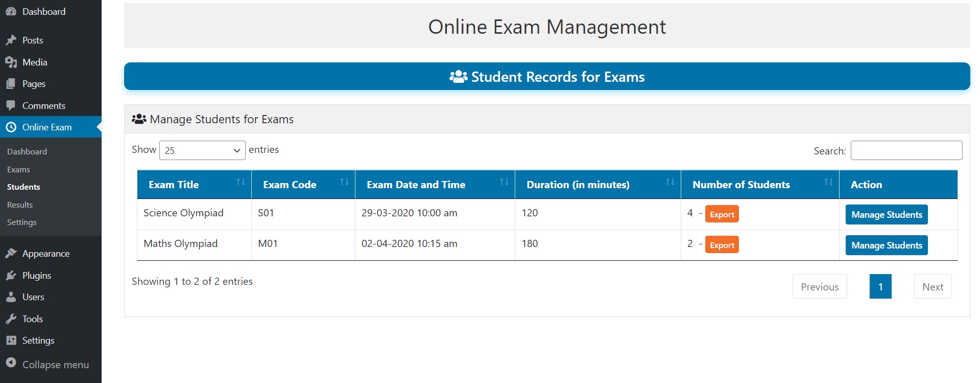980x383 pixels.
Task: Click the Tools wrench icon
Action: 11,319
